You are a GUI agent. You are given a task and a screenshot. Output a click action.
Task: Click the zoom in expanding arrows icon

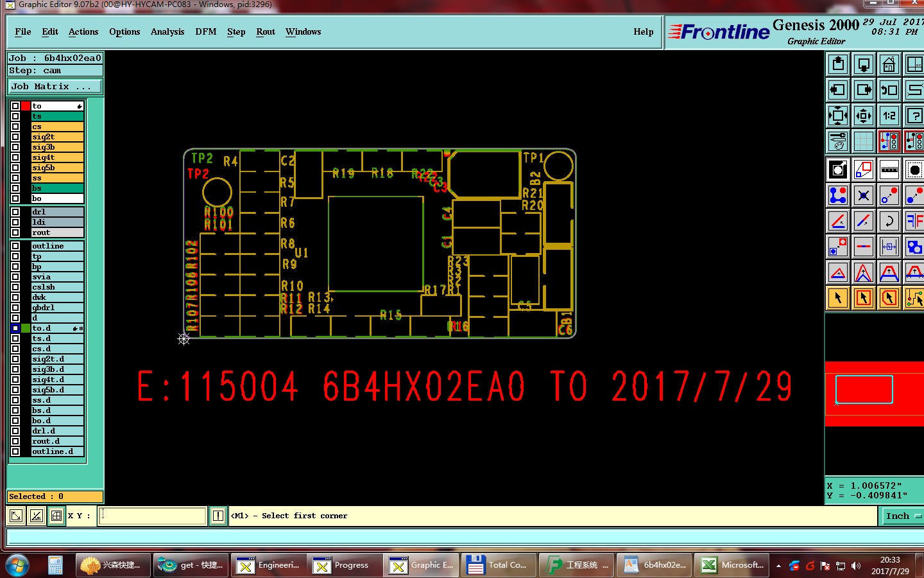(x=838, y=116)
